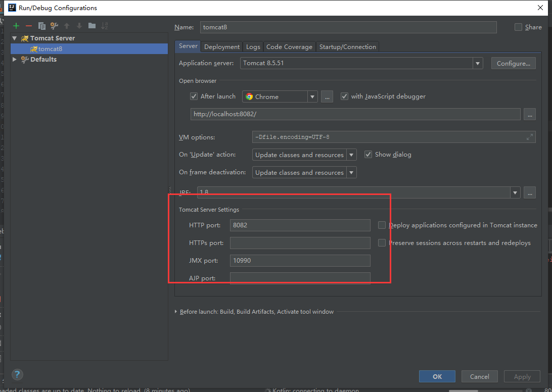Create a new configuration folder
Viewport: 552px width, 392px height.
pyautogui.click(x=93, y=26)
